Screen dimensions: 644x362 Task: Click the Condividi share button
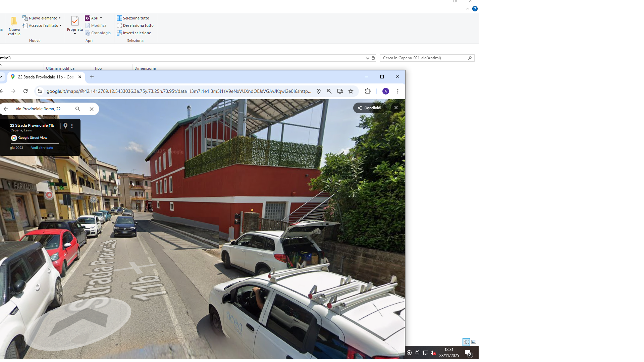(370, 108)
